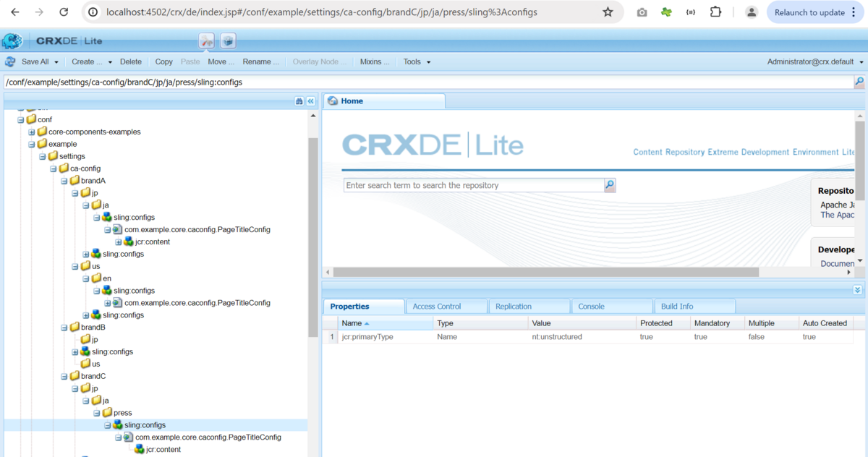
Task: Collapse the brandC tree node
Action: (x=64, y=376)
